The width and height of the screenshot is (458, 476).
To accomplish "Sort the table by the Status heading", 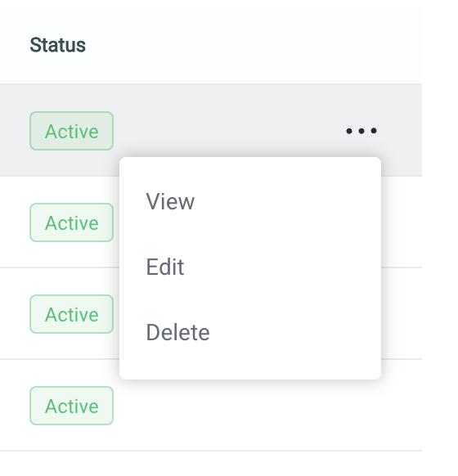I will [58, 45].
